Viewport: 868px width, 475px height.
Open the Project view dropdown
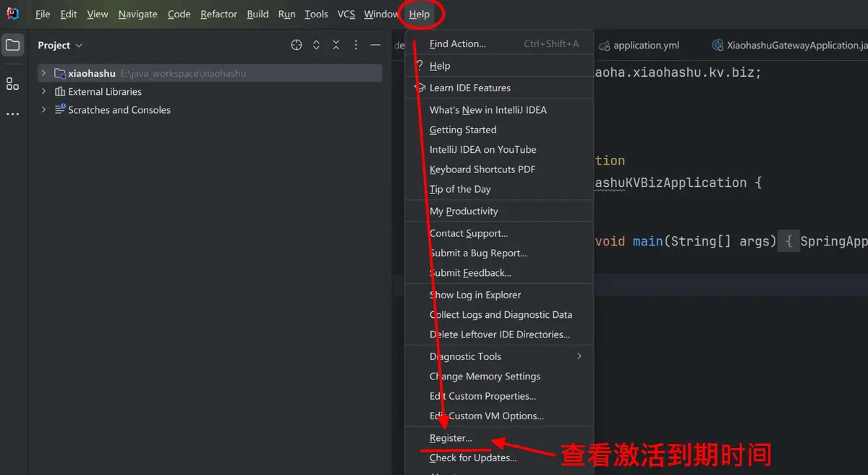pyautogui.click(x=61, y=45)
